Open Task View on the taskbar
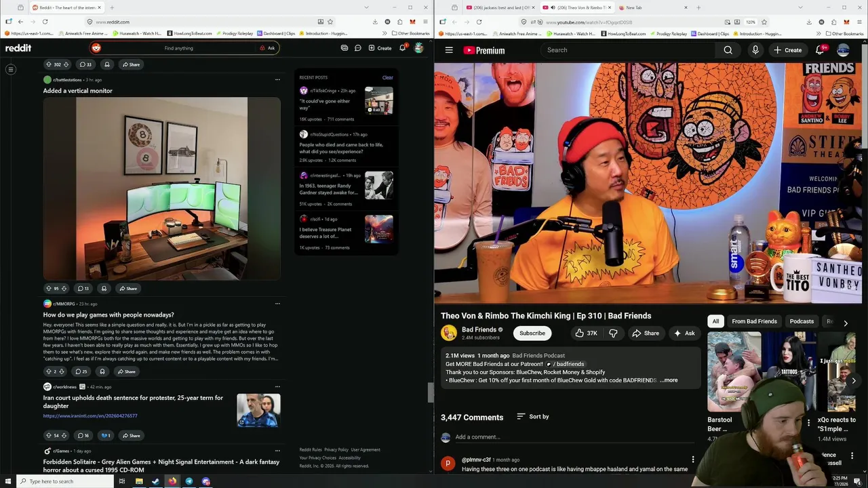868x488 pixels. pyautogui.click(x=122, y=481)
